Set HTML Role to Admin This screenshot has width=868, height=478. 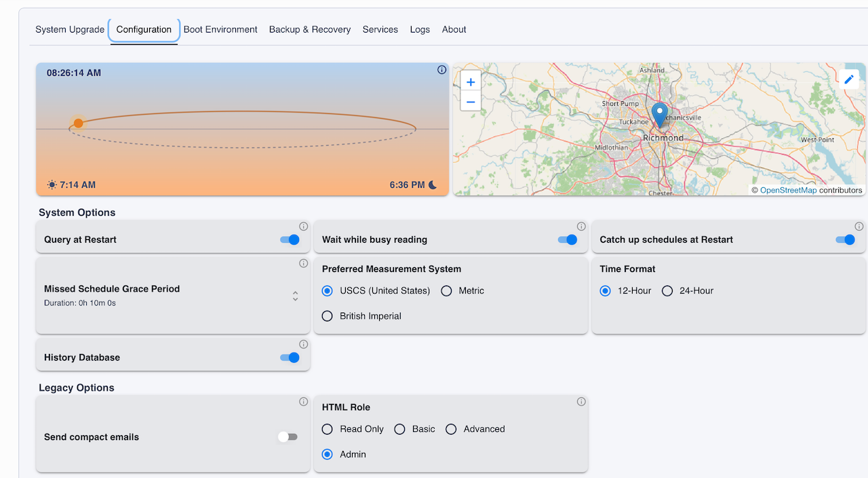[x=328, y=454]
